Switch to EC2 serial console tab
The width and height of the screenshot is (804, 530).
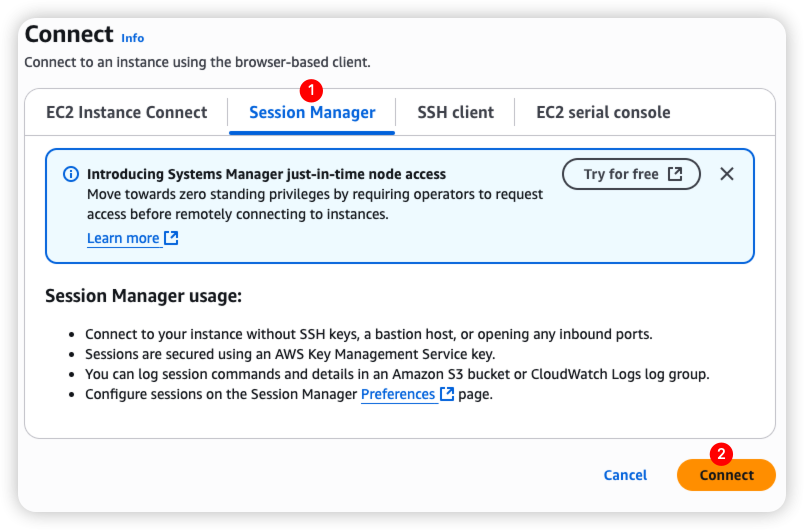[603, 112]
